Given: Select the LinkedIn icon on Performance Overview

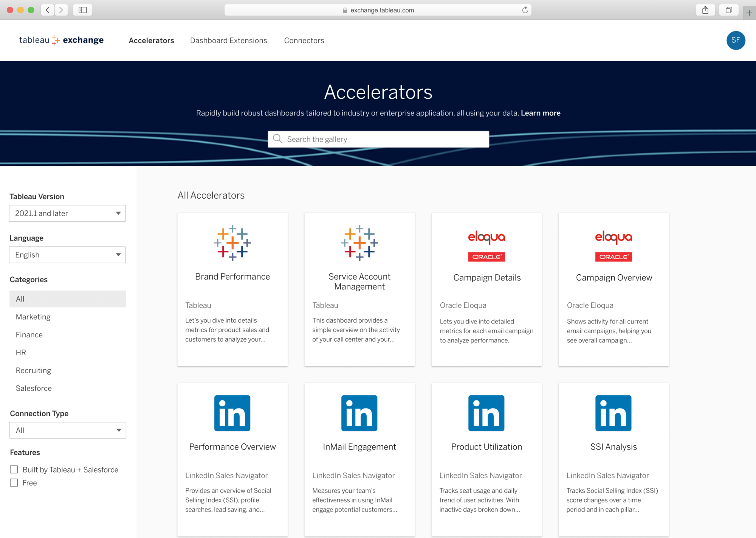Looking at the screenshot, I should 232,413.
